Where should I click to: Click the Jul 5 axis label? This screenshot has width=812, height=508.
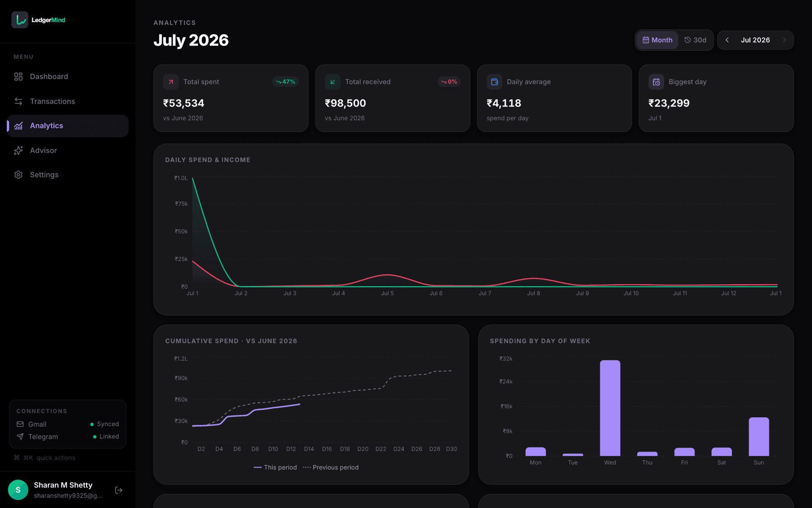click(387, 294)
